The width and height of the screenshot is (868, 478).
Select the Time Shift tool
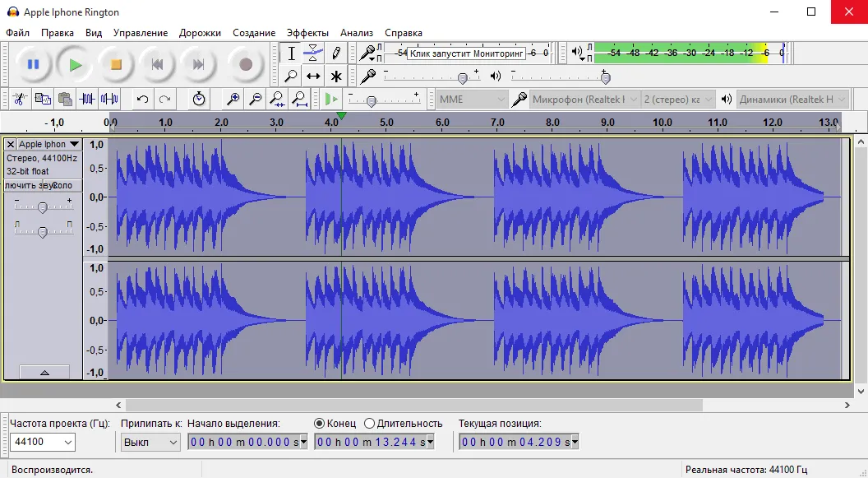(x=313, y=77)
